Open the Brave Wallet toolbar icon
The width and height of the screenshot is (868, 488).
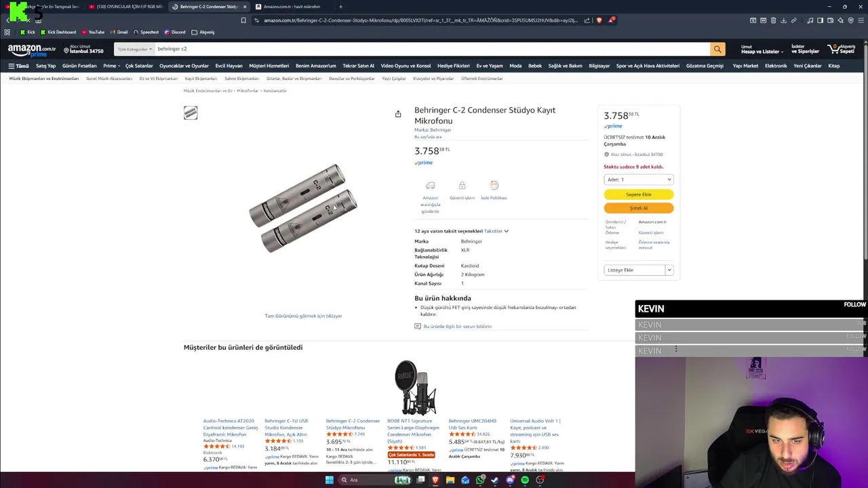coord(830,20)
